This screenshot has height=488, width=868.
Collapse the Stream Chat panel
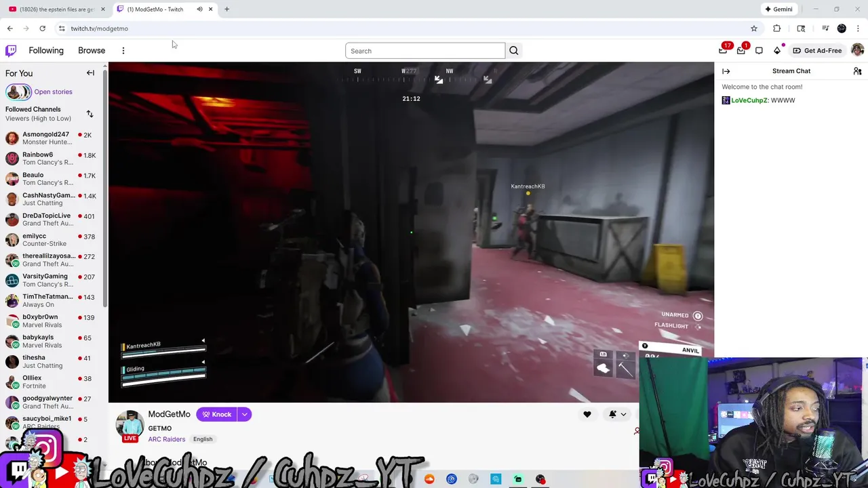(726, 71)
